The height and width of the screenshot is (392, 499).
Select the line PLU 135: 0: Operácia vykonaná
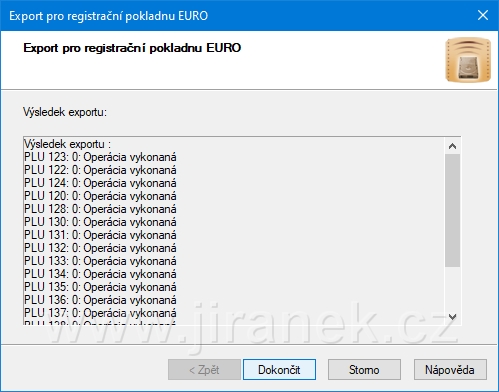coord(100,287)
